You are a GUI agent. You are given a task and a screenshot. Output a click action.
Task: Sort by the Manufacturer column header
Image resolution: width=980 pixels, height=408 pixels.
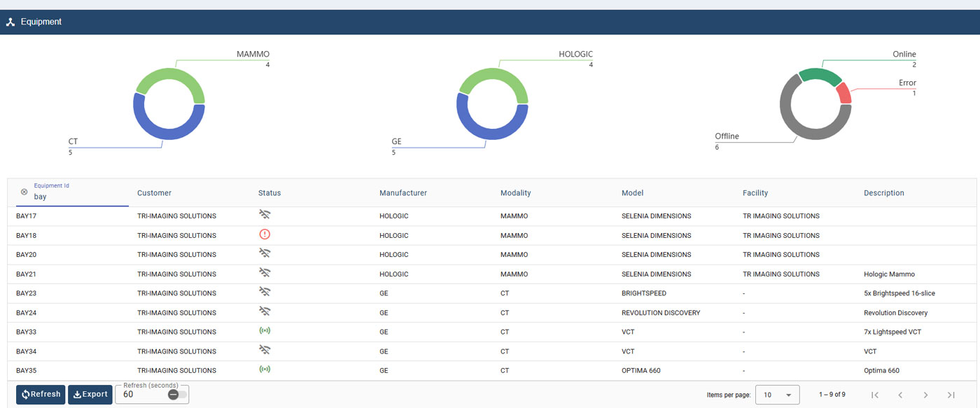click(402, 193)
